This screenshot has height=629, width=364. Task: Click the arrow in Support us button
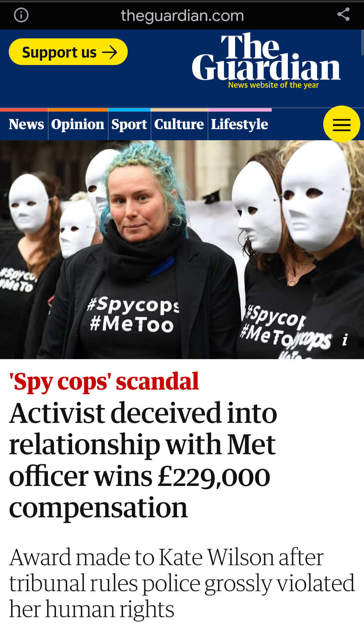[x=110, y=52]
